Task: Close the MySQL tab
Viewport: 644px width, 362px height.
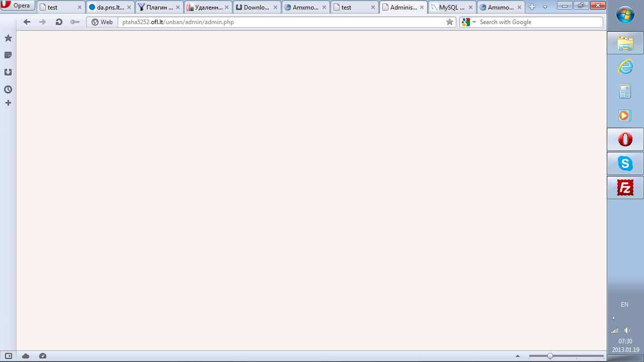Action: [470, 8]
